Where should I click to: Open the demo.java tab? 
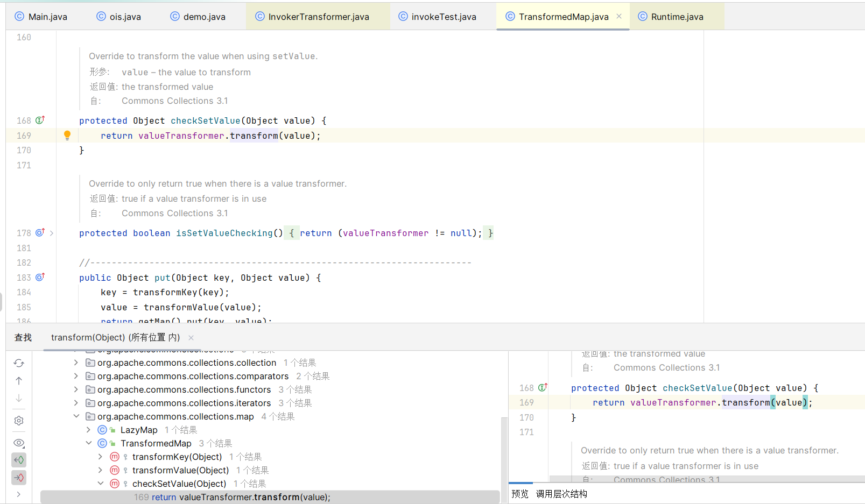pos(198,17)
